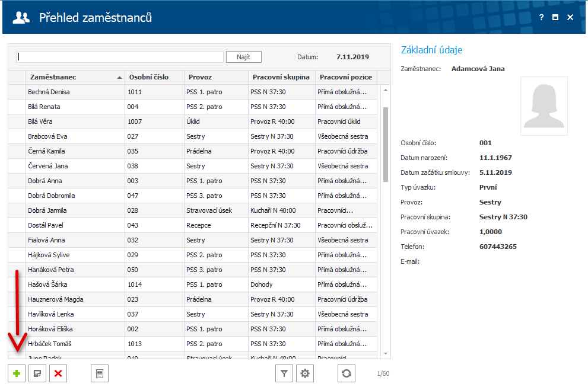Select the row Fialová Anna
Image resolution: width=588 pixels, height=390 pixels.
tap(192, 240)
